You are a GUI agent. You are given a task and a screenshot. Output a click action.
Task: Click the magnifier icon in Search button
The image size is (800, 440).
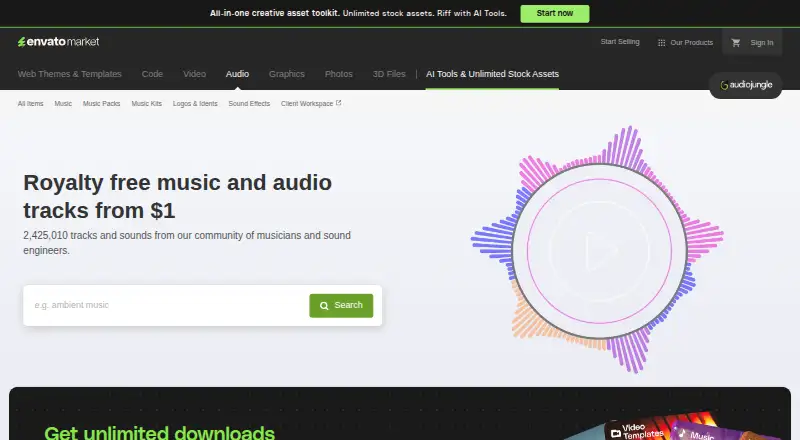(324, 306)
